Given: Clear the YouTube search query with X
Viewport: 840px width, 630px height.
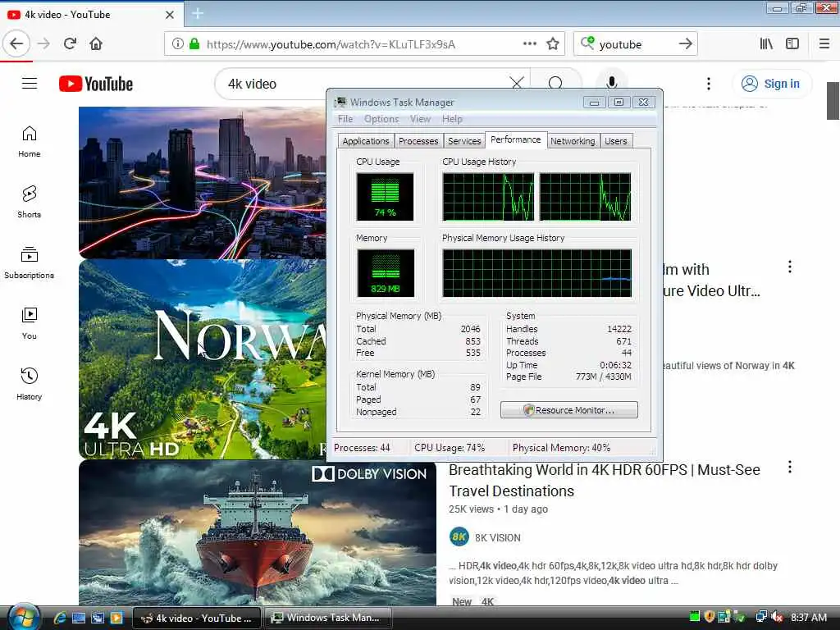Looking at the screenshot, I should [517, 84].
